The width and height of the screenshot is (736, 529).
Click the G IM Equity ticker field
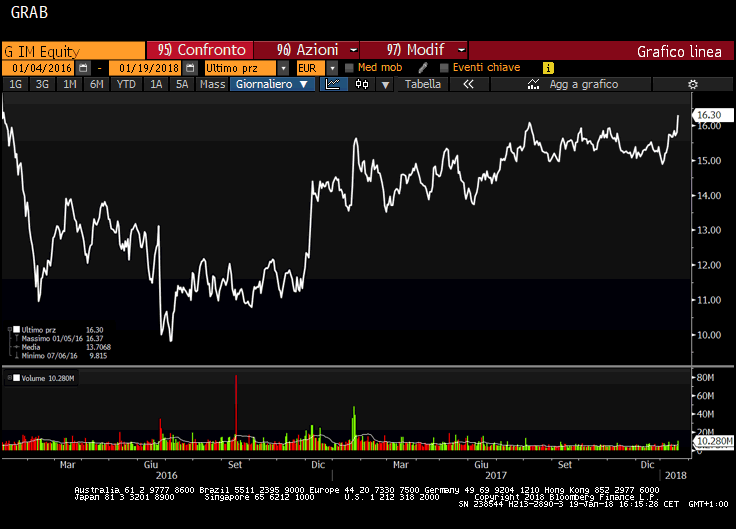tap(73, 51)
